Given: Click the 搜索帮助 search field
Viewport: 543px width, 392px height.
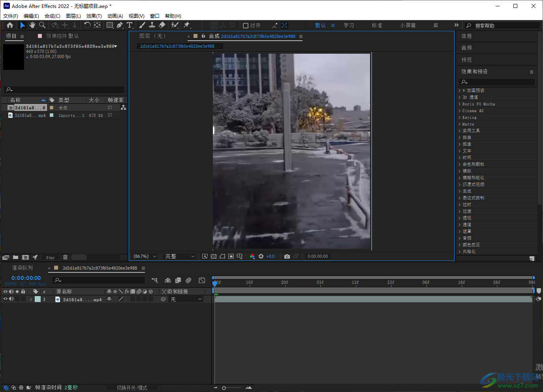Looking at the screenshot, I should (x=502, y=26).
